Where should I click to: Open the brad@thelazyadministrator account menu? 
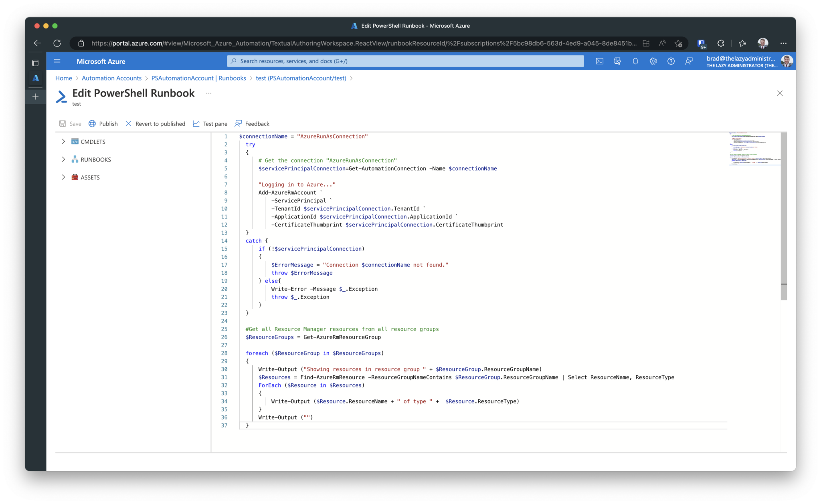[749, 61]
